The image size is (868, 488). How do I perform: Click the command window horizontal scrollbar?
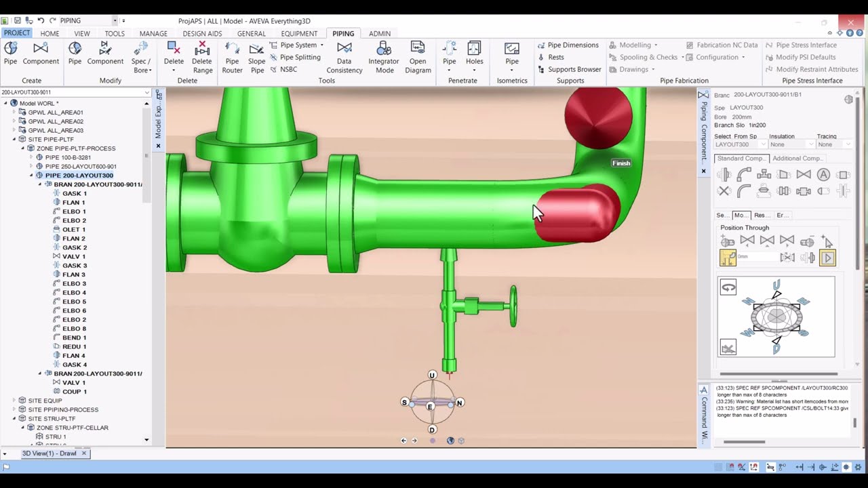click(744, 442)
